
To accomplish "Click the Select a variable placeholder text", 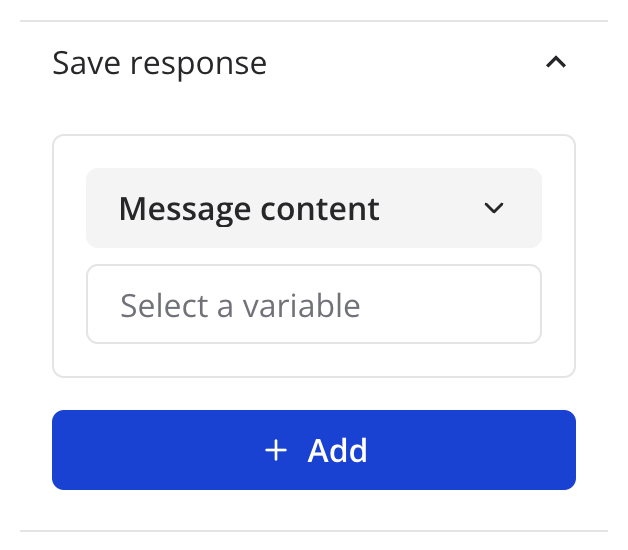I will pos(240,304).
